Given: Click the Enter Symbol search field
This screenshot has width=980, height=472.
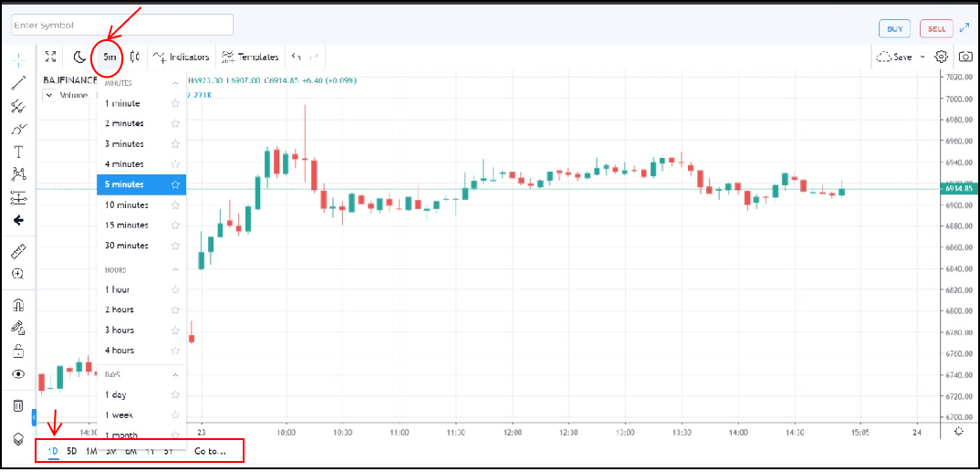Looking at the screenshot, I should pos(122,26).
